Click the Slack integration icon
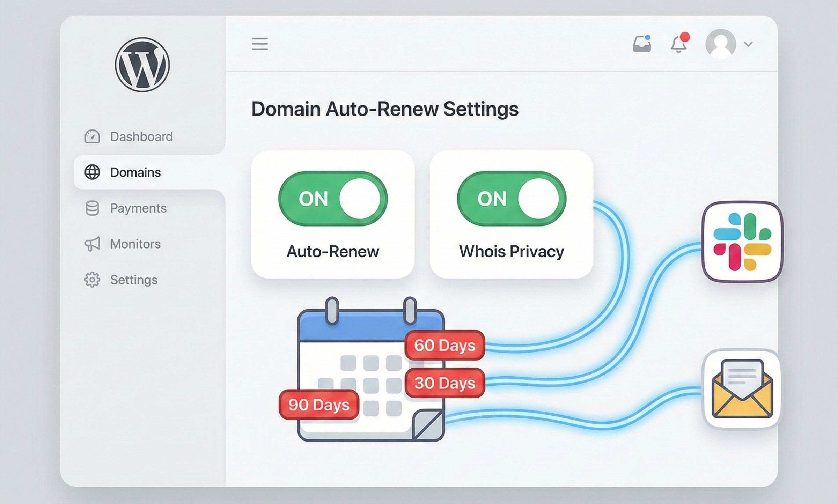This screenshot has width=838, height=504. coord(742,242)
